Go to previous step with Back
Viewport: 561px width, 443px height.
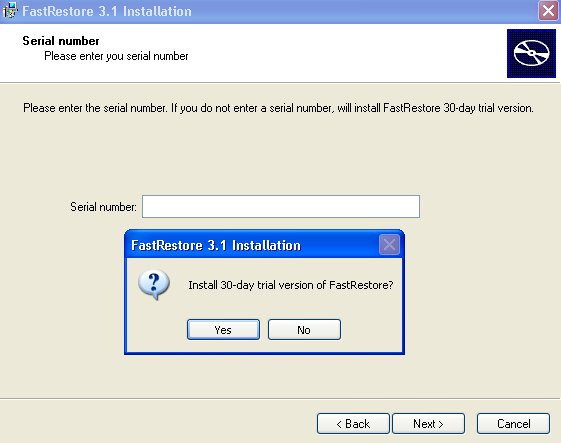(353, 424)
